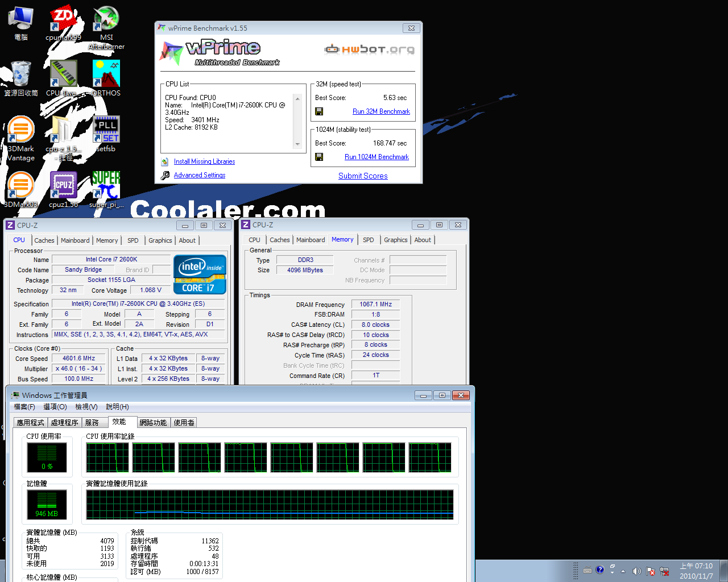This screenshot has height=582, width=728.
Task: Click Install Missing Libraries link
Action: coord(204,161)
